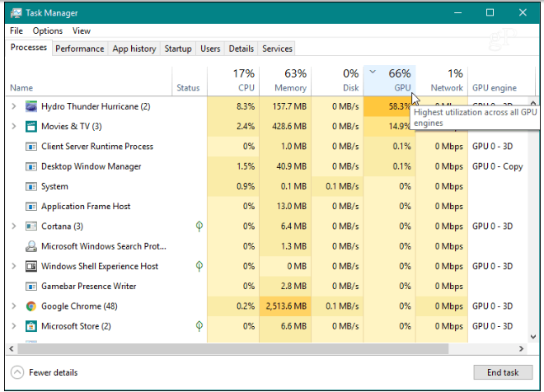Click the Cortana process icon
544x392 pixels.
click(x=31, y=226)
